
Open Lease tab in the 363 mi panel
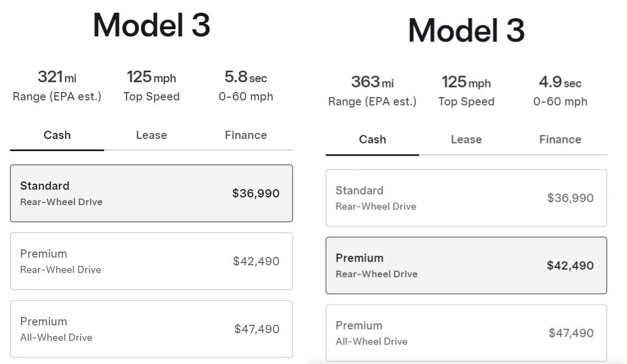point(466,140)
